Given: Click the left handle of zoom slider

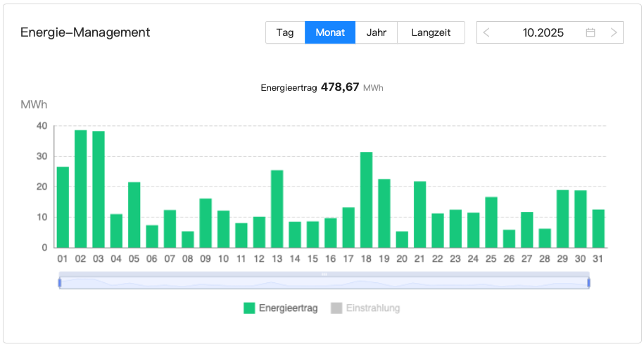Looking at the screenshot, I should [x=60, y=282].
